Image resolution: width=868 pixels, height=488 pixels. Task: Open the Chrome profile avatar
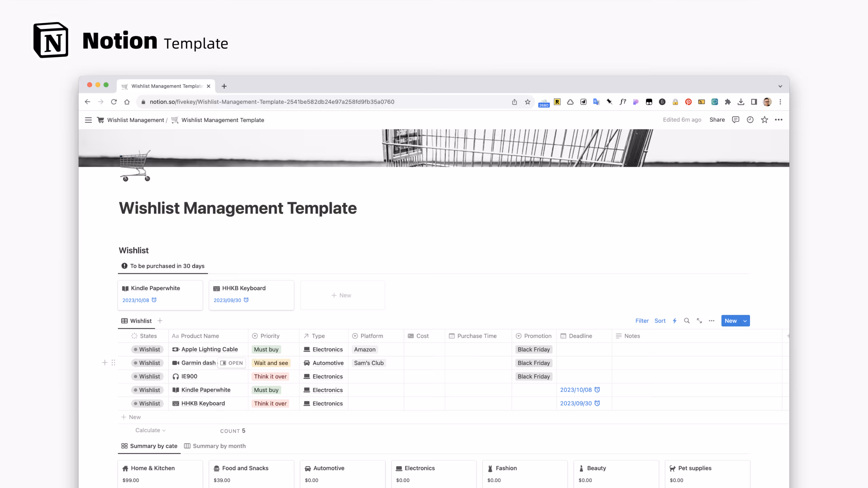(767, 102)
